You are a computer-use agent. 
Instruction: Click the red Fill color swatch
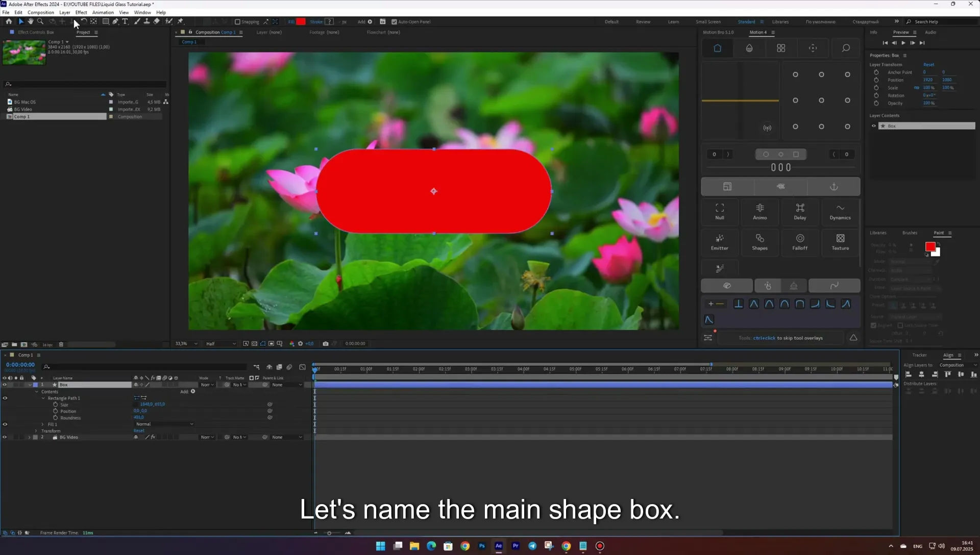[301, 22]
